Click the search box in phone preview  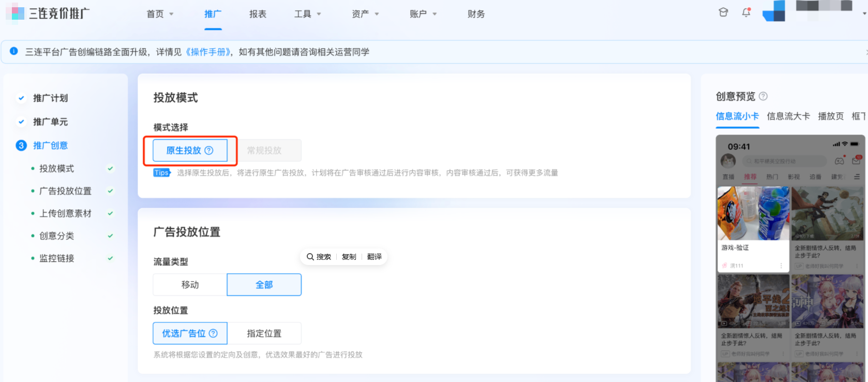click(x=784, y=161)
